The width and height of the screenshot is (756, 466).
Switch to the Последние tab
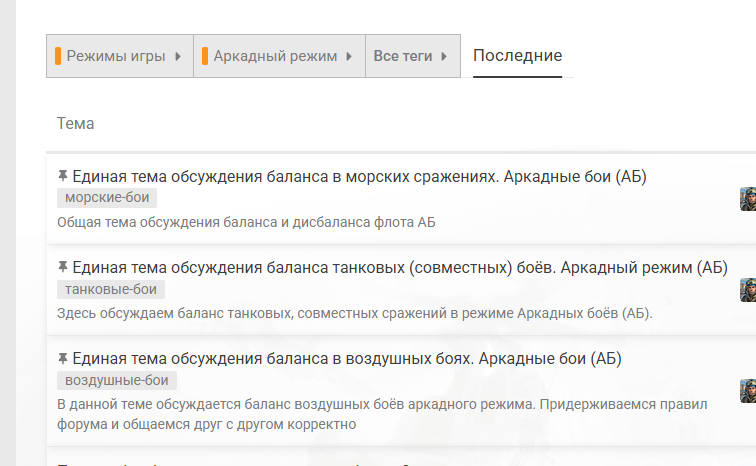tap(517, 56)
